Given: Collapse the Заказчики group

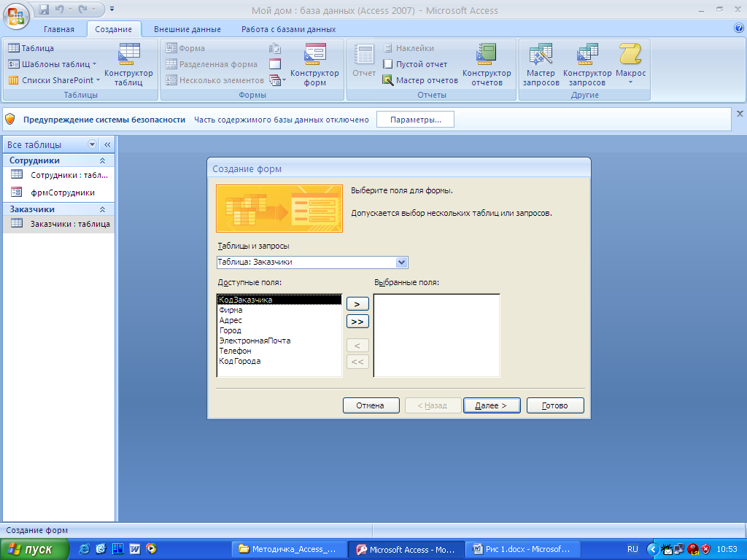Looking at the screenshot, I should coord(102,209).
